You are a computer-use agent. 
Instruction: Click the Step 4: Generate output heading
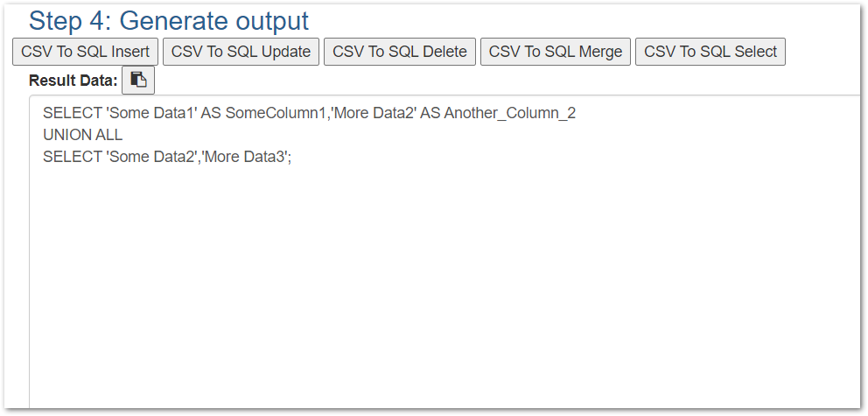169,21
